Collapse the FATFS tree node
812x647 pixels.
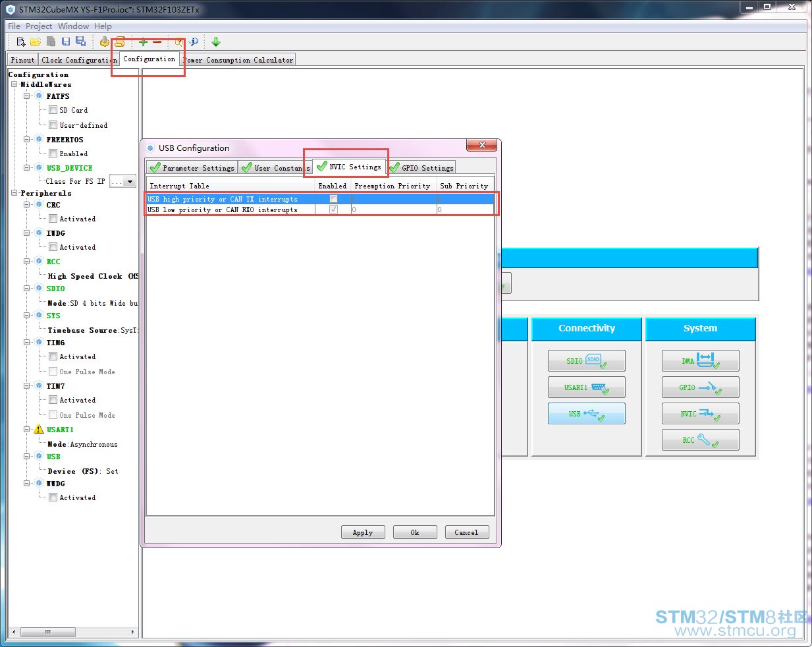(27, 96)
